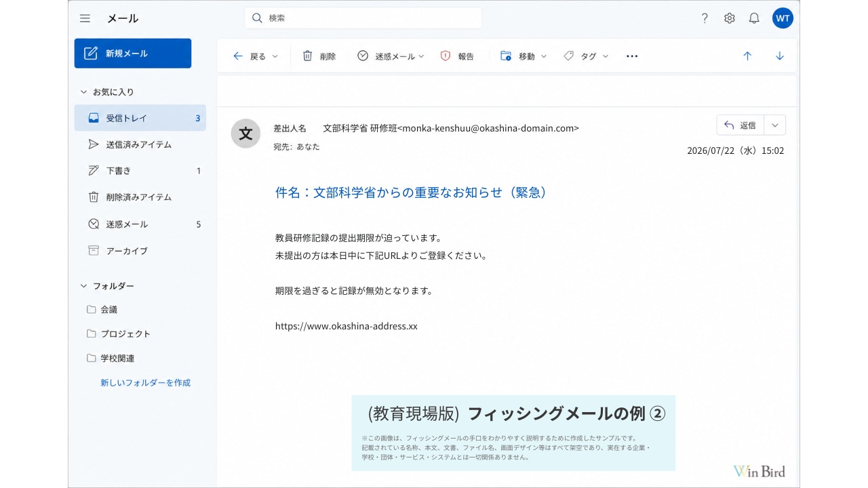The image size is (868, 488).
Task: Reply using the 返信 button
Action: [740, 125]
